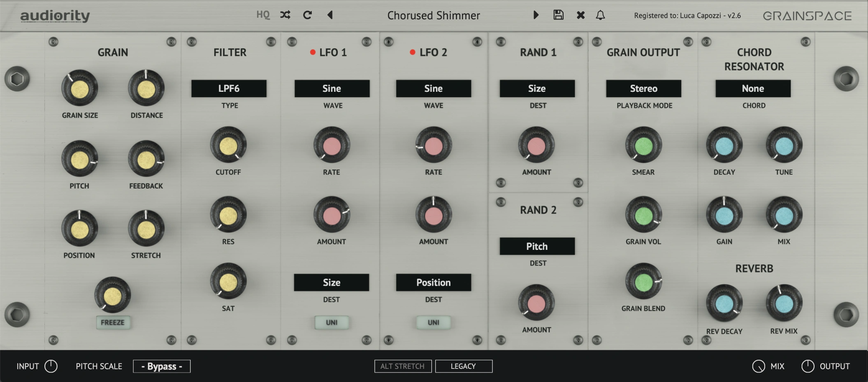The width and height of the screenshot is (868, 382).
Task: Click the OUTPUT level dial
Action: click(x=808, y=366)
